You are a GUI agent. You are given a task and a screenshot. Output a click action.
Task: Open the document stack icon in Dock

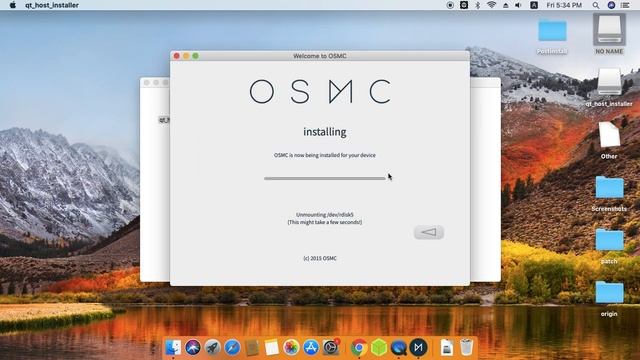point(447,347)
